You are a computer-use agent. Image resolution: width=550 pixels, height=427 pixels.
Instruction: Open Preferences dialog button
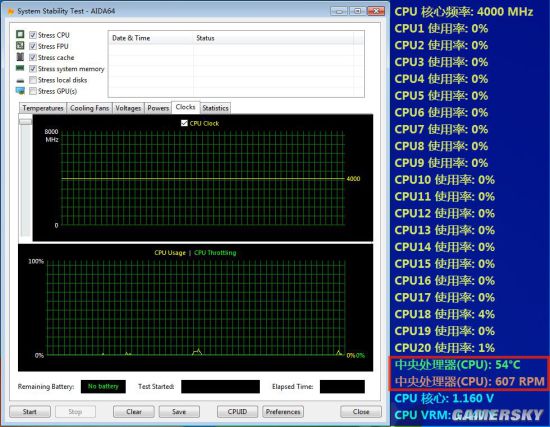[283, 412]
